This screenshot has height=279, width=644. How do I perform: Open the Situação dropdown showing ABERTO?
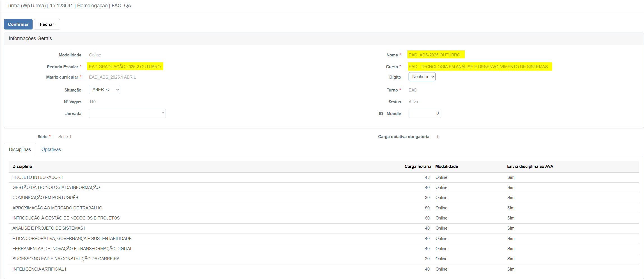(x=104, y=90)
